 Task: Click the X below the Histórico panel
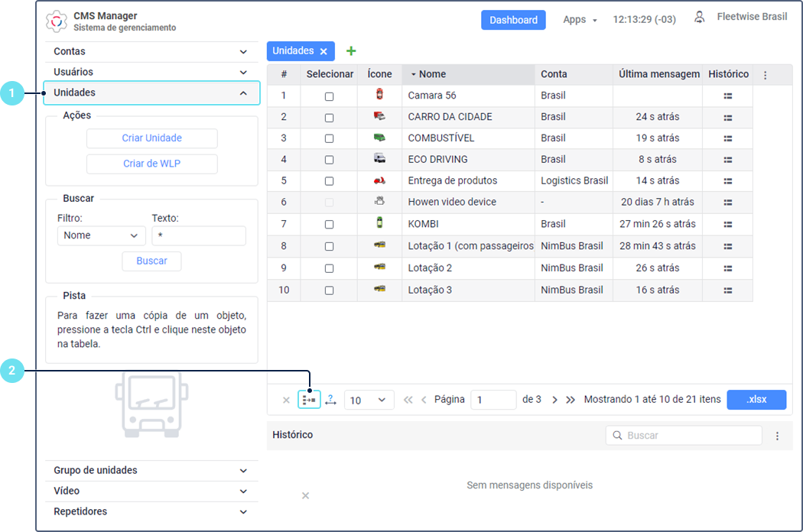(x=305, y=495)
